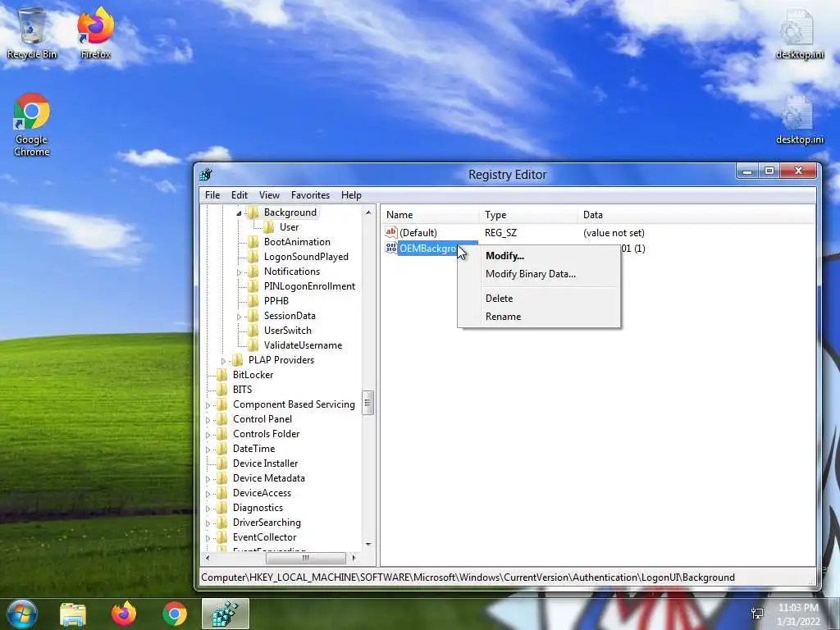Click the tree vertical scrollbar thumb
Image resolution: width=840 pixels, height=630 pixels.
click(x=368, y=404)
